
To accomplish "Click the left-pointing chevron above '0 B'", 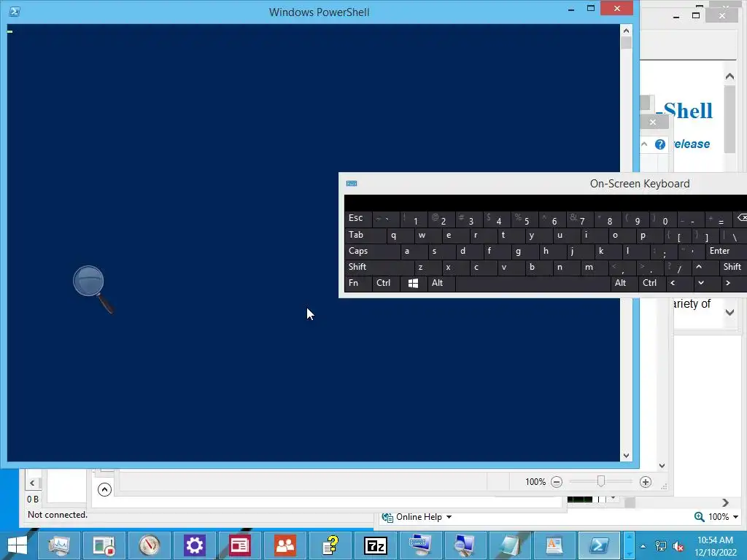I will pos(32,483).
